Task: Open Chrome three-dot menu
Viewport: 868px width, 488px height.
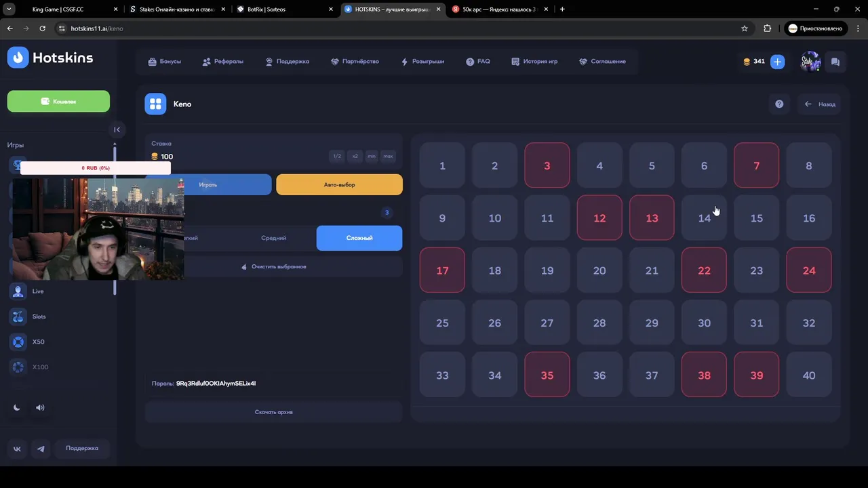Action: click(856, 28)
